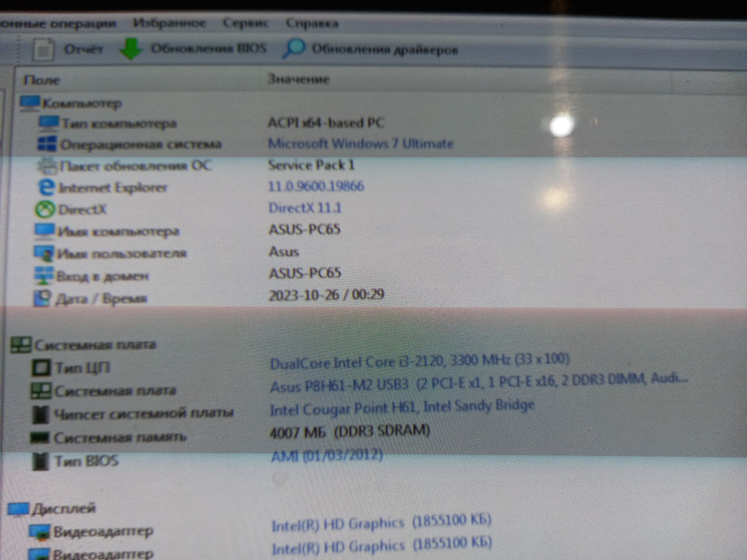Click magnifier driver update icon

click(x=294, y=49)
